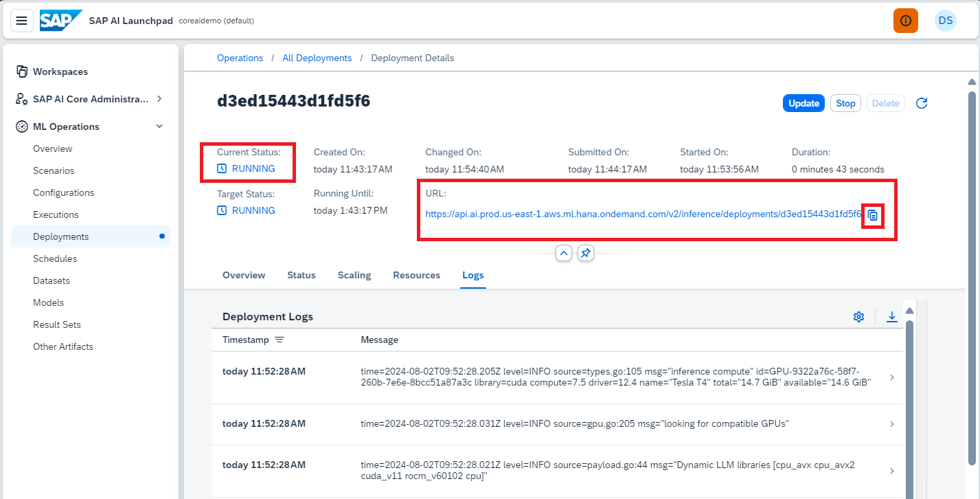Switch to the Scaling tab

point(354,275)
